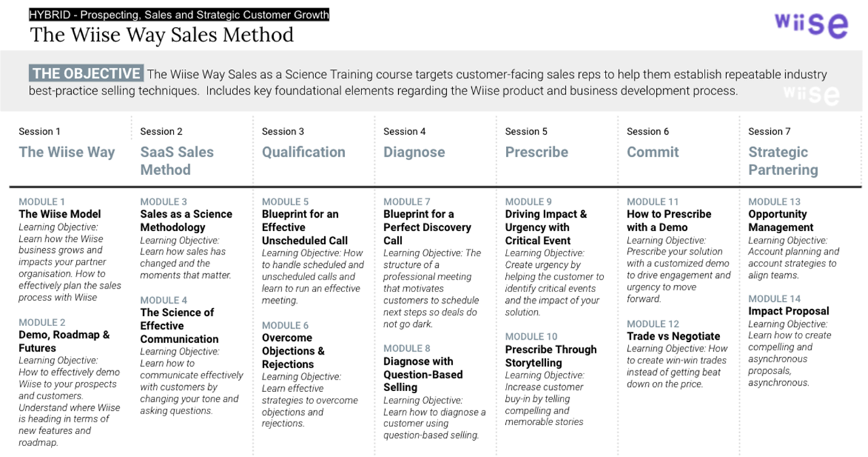The width and height of the screenshot is (868, 457).
Task: Open Session 2 SaaS Sales Method heading
Action: click(177, 161)
